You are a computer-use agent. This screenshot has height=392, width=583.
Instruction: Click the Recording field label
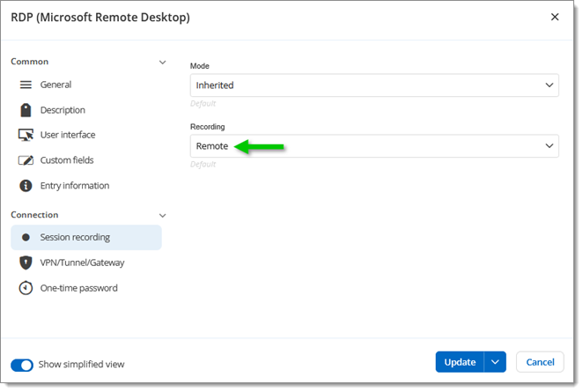pyautogui.click(x=208, y=127)
